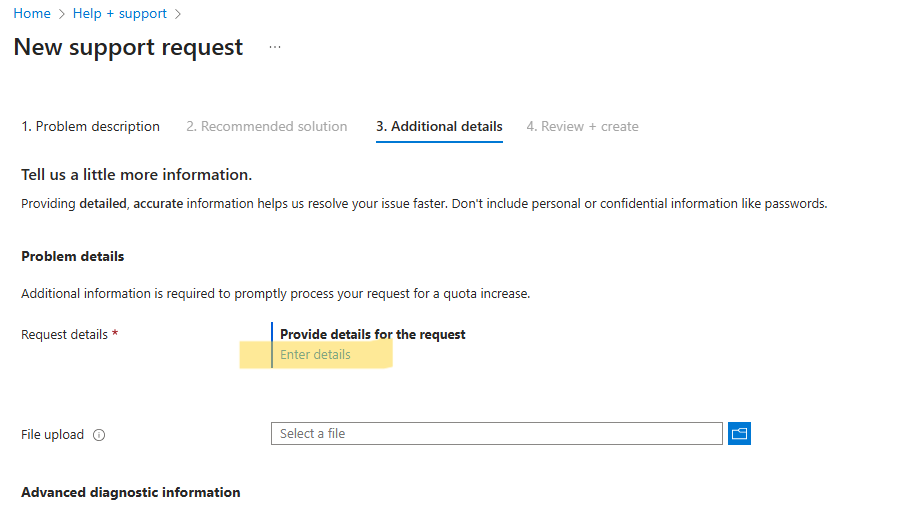Open the Help + support breadcrumb

click(x=121, y=14)
